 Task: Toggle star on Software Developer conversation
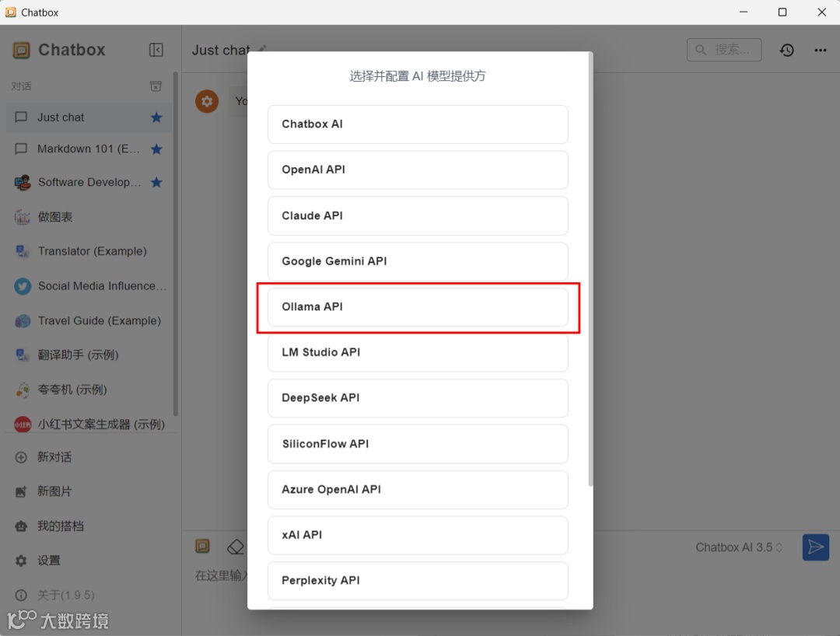156,182
